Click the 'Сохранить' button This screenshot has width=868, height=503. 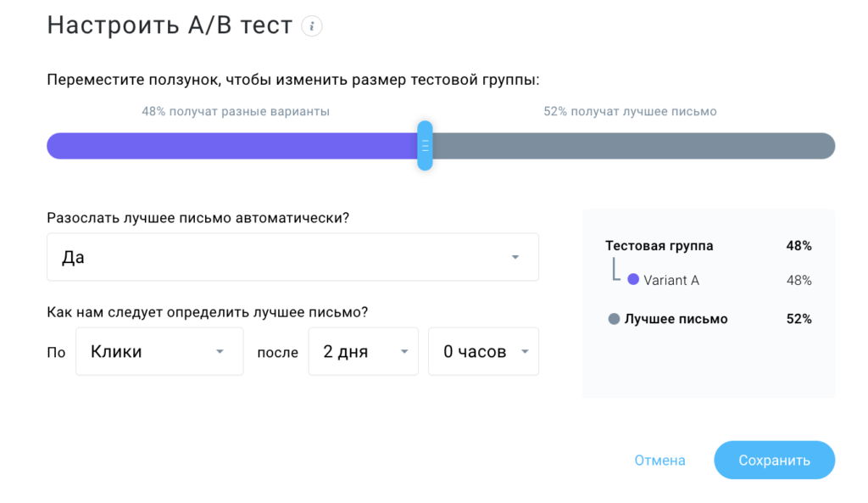click(x=775, y=461)
